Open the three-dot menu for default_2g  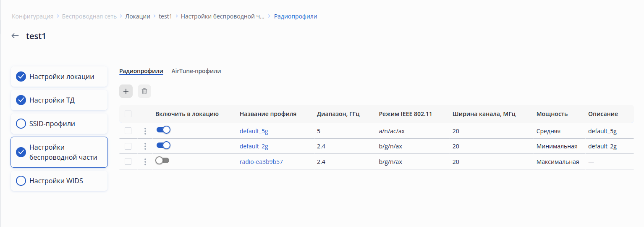(x=145, y=146)
